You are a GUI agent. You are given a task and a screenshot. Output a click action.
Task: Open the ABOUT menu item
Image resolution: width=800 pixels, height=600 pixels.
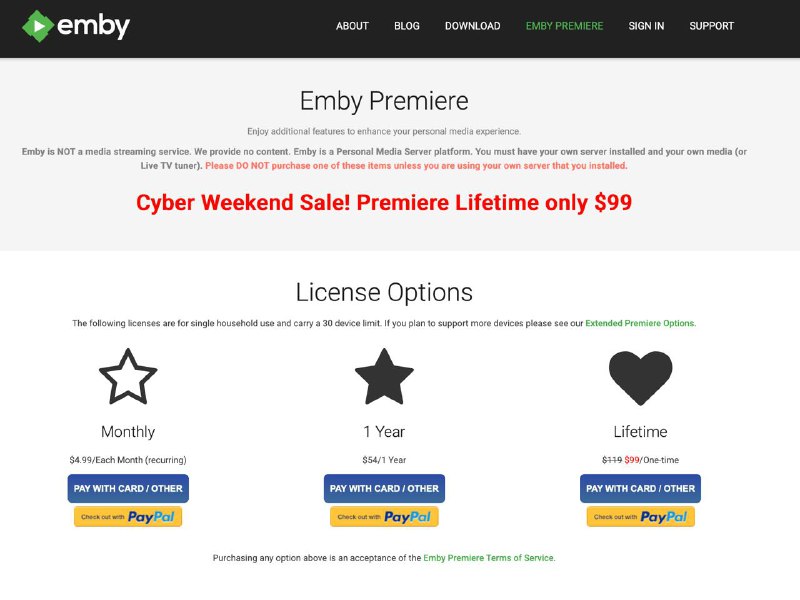(x=352, y=26)
